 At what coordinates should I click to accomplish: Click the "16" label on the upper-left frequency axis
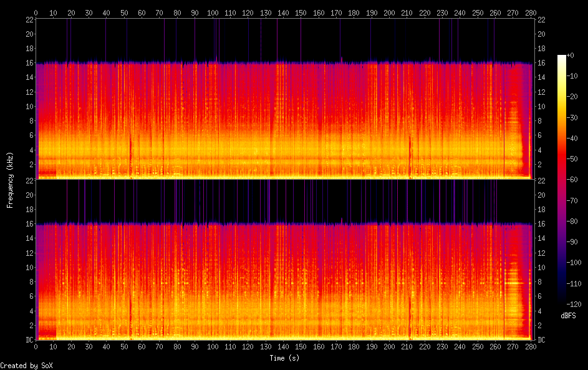click(x=29, y=64)
